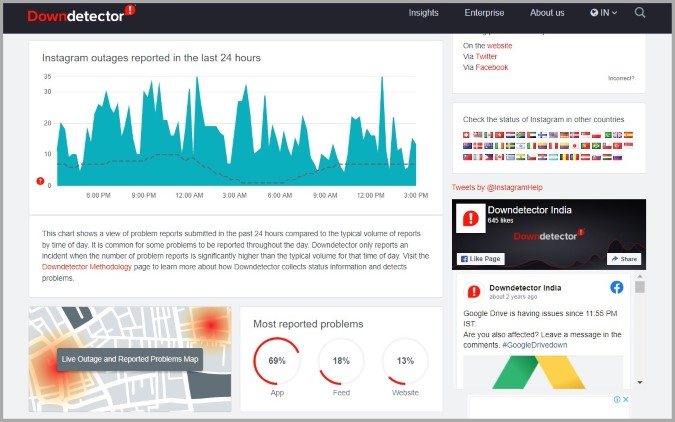
Task: Open the About us menu item
Action: (547, 12)
